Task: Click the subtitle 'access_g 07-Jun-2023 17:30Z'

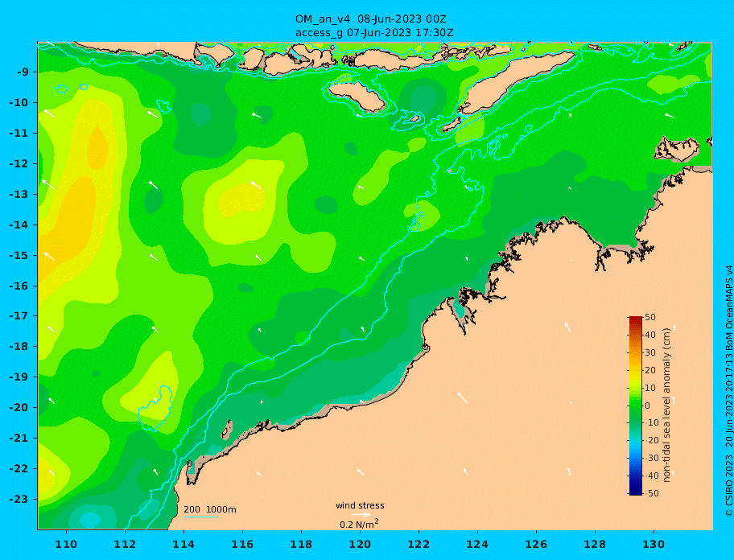Action: [x=374, y=33]
